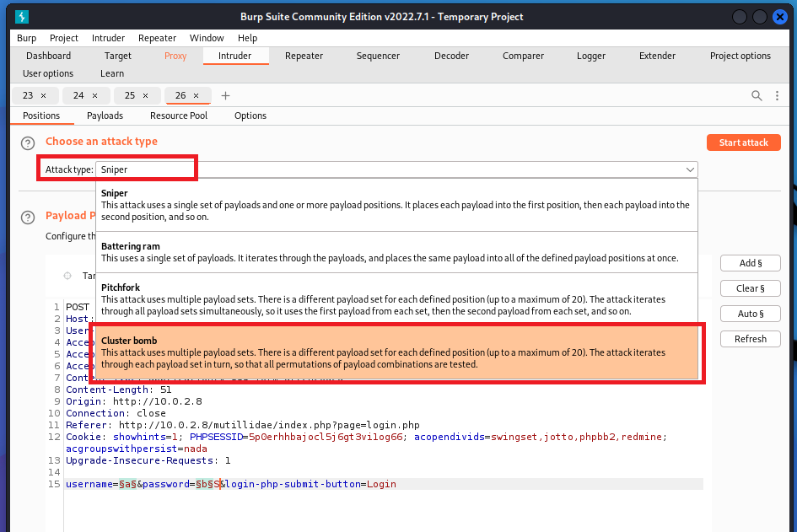797x532 pixels.
Task: Open help for Payload Positions section
Action: (28, 218)
